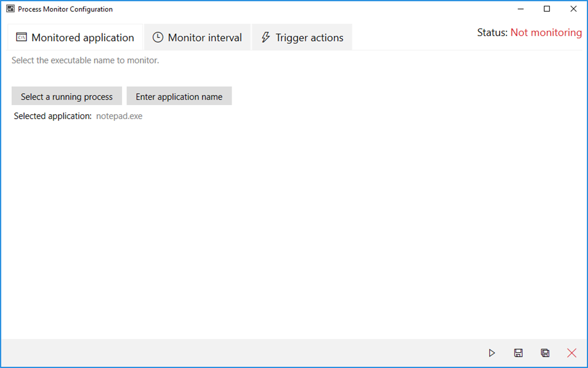Click the clock icon on Monitor interval tab
Image resolution: width=588 pixels, height=368 pixels.
[x=157, y=37]
